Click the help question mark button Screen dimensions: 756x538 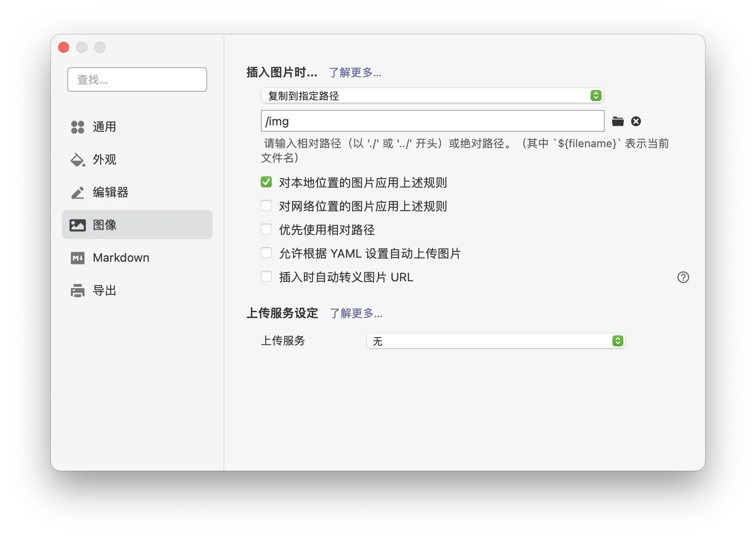tap(683, 277)
